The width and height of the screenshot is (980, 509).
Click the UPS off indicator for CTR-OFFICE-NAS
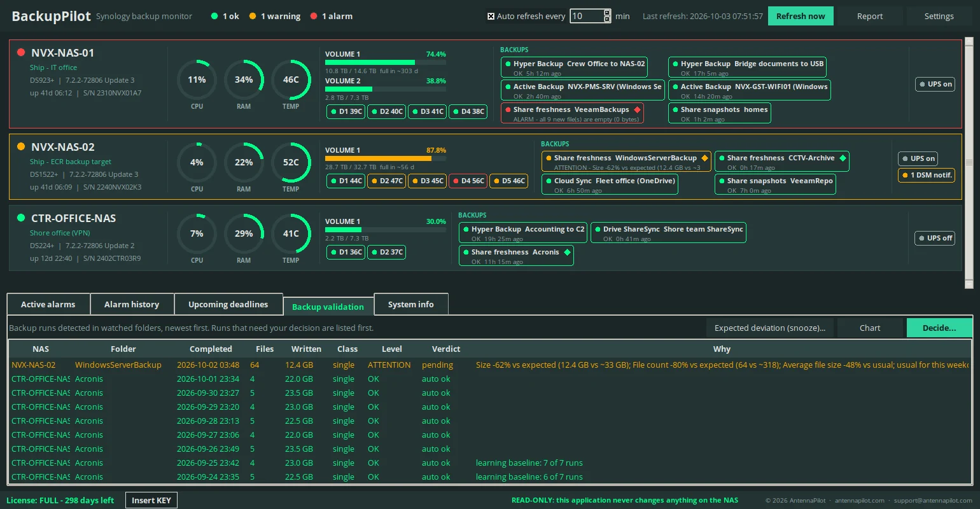point(935,238)
